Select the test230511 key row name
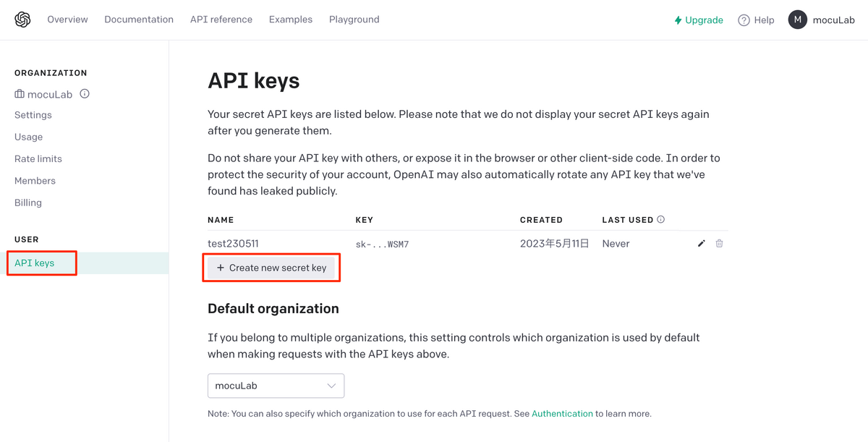 [x=233, y=244]
